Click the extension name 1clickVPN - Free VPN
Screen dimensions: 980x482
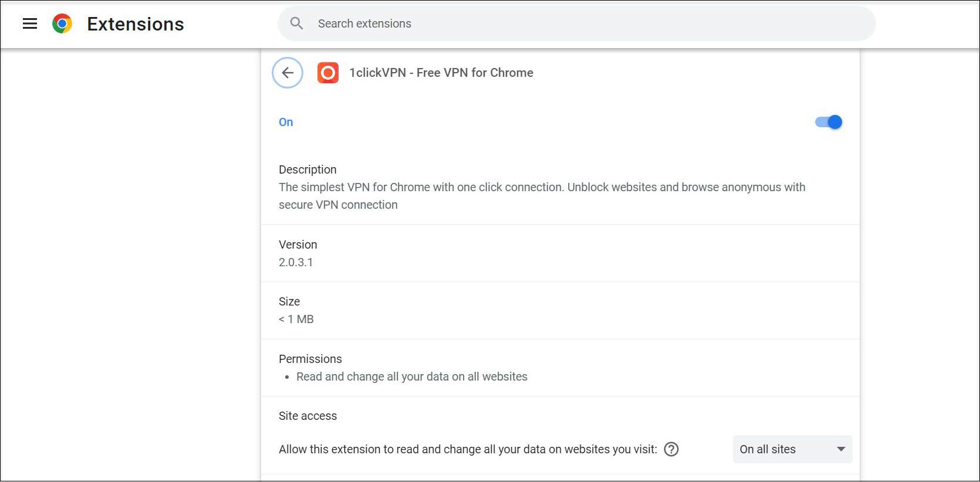click(441, 73)
